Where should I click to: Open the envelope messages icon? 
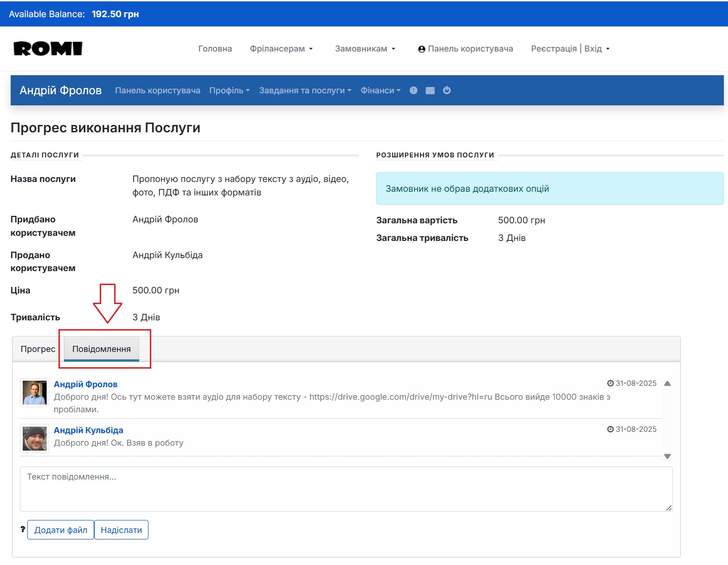(430, 91)
